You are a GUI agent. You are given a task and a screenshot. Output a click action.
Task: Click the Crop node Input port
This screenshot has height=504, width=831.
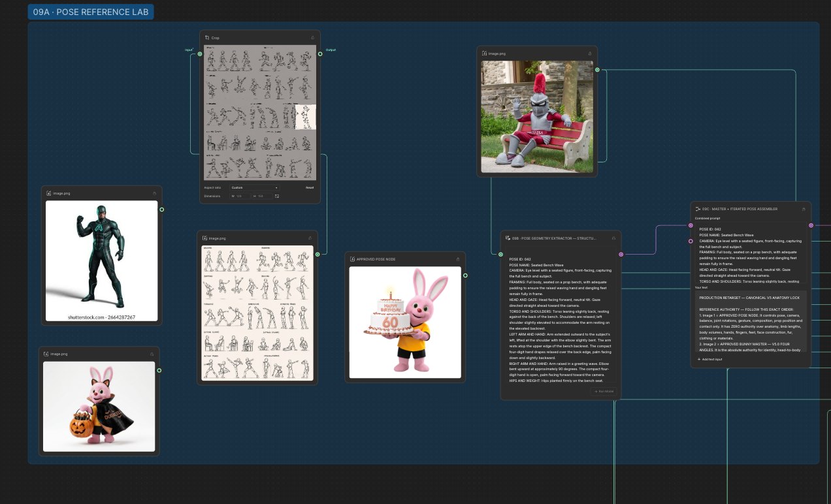point(200,54)
